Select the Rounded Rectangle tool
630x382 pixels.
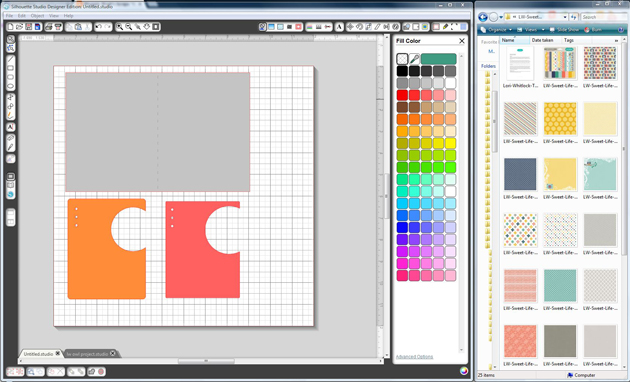tap(11, 77)
